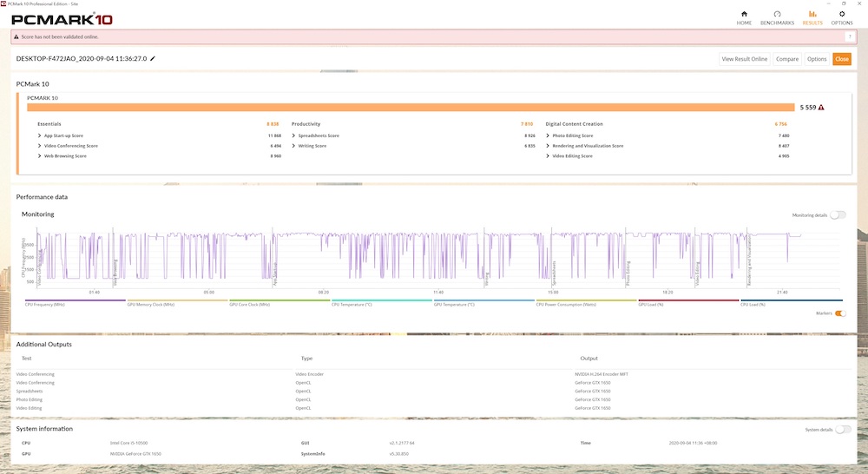Enable the System details switch
The image size is (868, 474).
click(841, 430)
